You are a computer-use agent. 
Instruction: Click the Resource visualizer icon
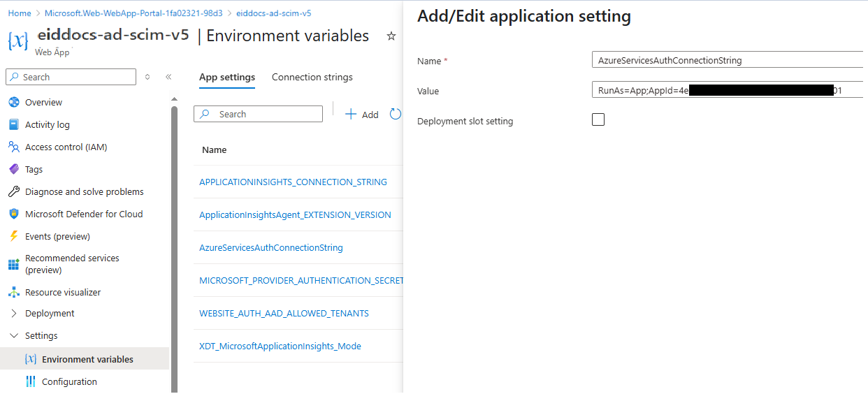13,293
